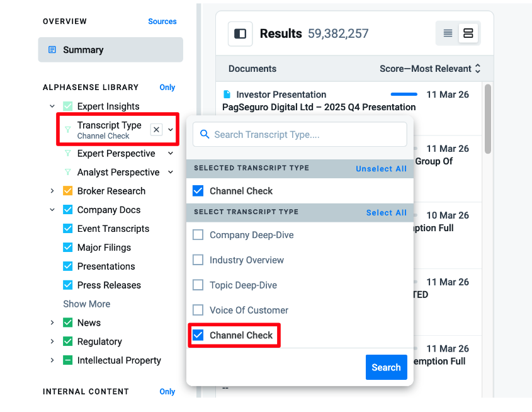Click the results list vertical scrollbar

tap(488, 119)
